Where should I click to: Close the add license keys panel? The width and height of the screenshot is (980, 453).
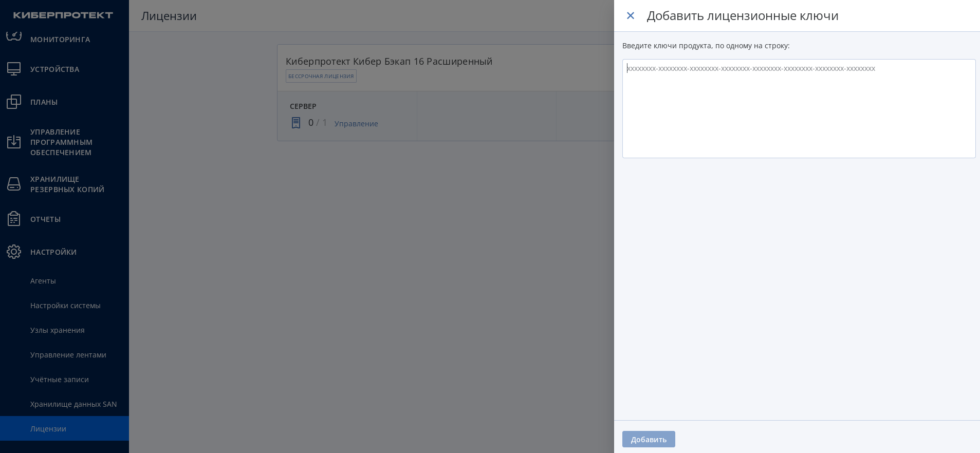(631, 16)
